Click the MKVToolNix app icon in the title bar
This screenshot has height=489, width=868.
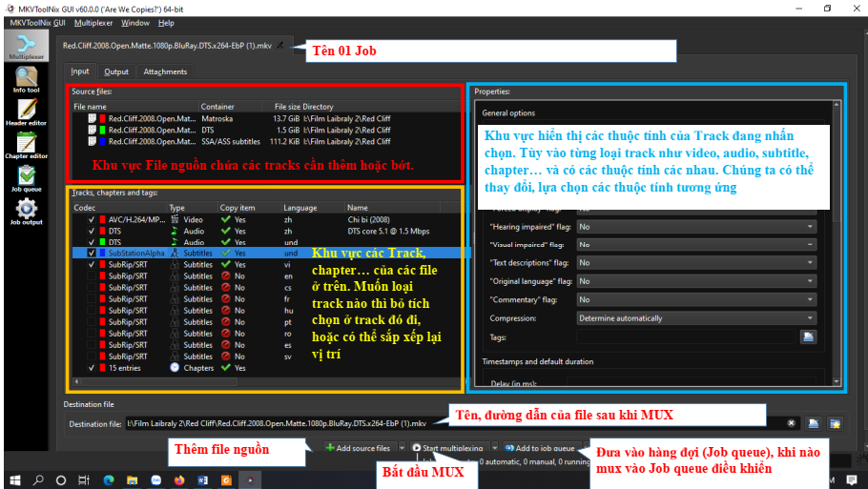coord(10,9)
